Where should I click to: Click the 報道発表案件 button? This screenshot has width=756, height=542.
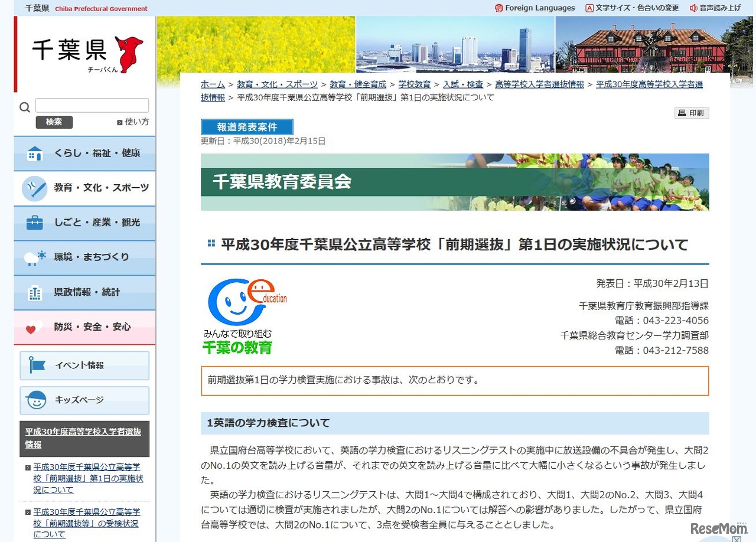click(246, 126)
